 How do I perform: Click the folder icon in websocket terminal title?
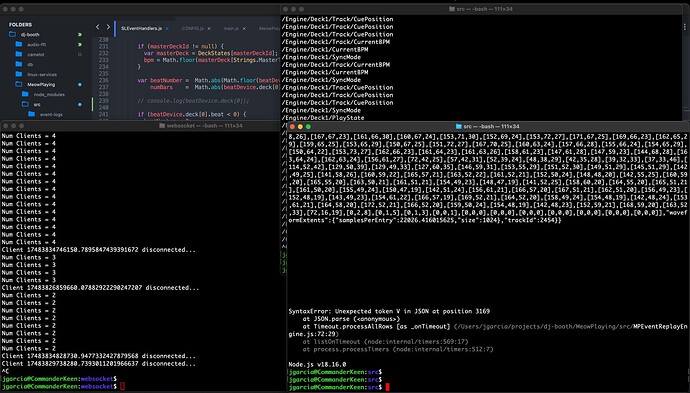(161, 126)
